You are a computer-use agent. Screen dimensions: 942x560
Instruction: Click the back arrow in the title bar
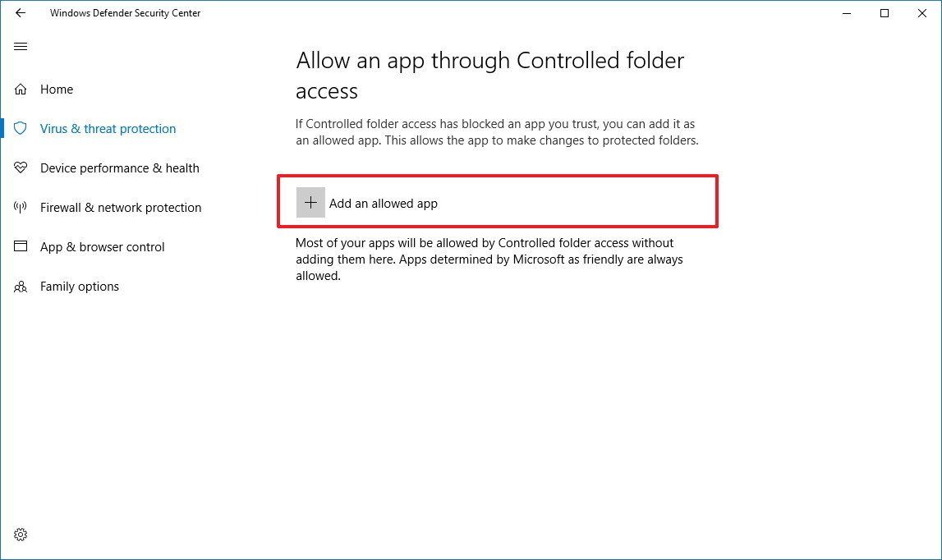click(x=21, y=13)
